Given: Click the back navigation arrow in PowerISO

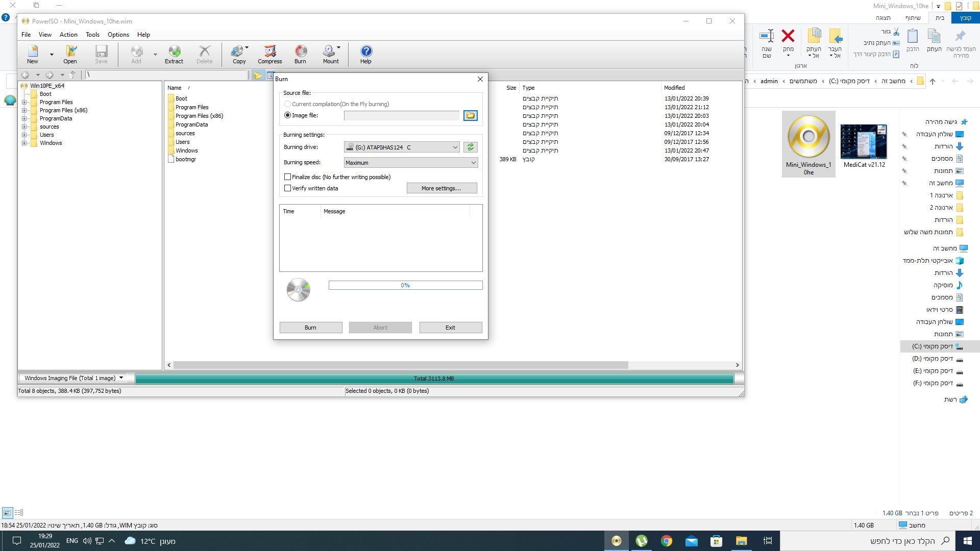Looking at the screenshot, I should coord(24,75).
